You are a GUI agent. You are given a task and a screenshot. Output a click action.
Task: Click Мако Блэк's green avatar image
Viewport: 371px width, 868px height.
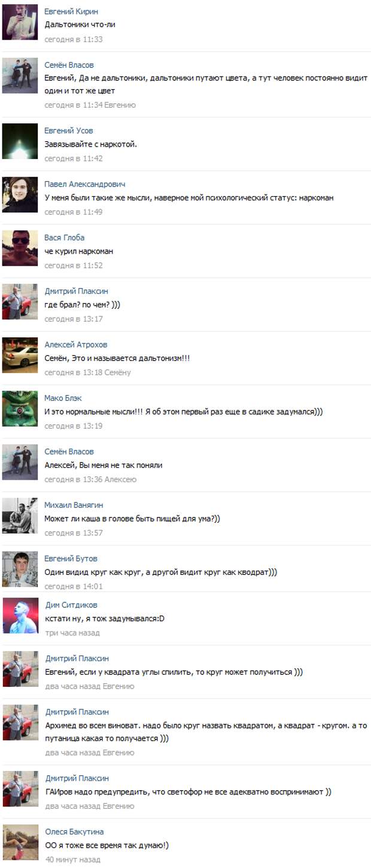click(x=20, y=409)
